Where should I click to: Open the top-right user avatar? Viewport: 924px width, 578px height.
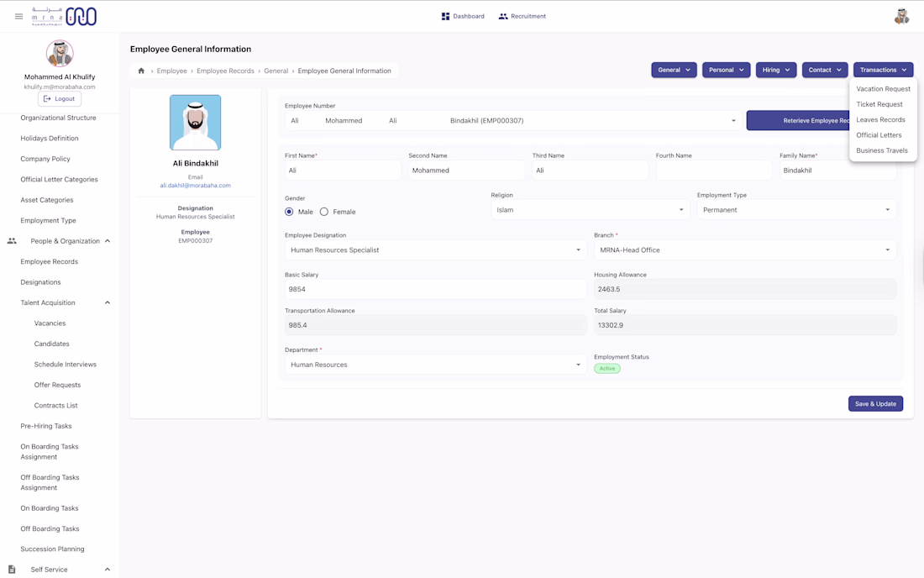901,17
